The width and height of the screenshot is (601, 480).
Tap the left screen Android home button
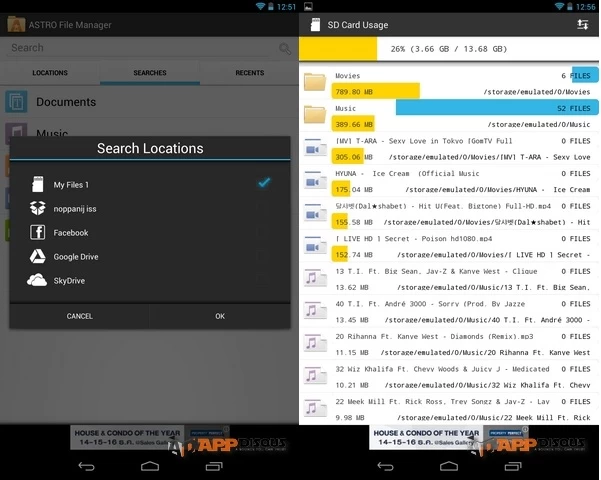pos(150,466)
